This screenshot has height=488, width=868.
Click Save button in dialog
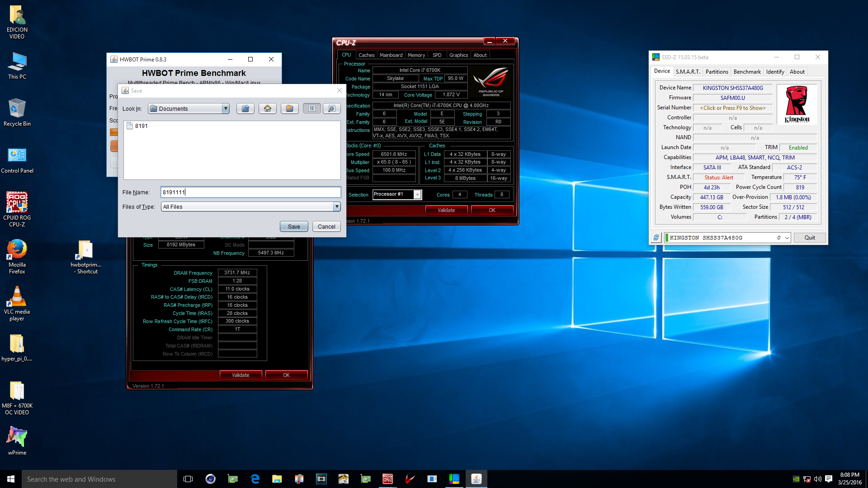click(294, 226)
